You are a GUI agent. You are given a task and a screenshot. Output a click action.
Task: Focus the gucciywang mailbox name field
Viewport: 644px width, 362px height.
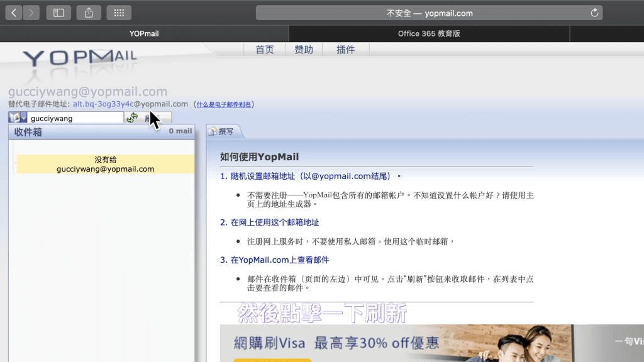click(x=75, y=118)
